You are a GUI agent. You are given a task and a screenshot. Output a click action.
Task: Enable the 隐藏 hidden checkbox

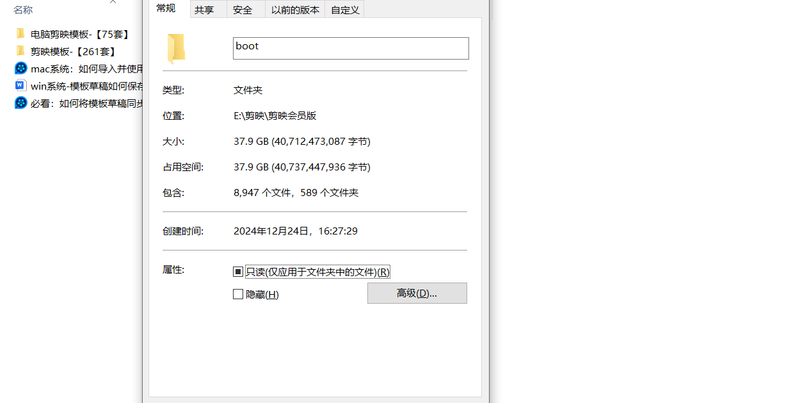[238, 294]
